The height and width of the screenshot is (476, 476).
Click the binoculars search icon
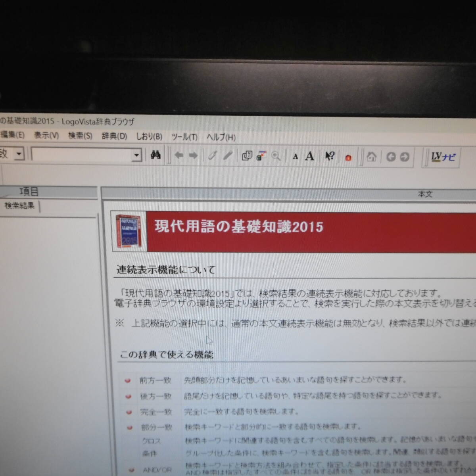[155, 155]
